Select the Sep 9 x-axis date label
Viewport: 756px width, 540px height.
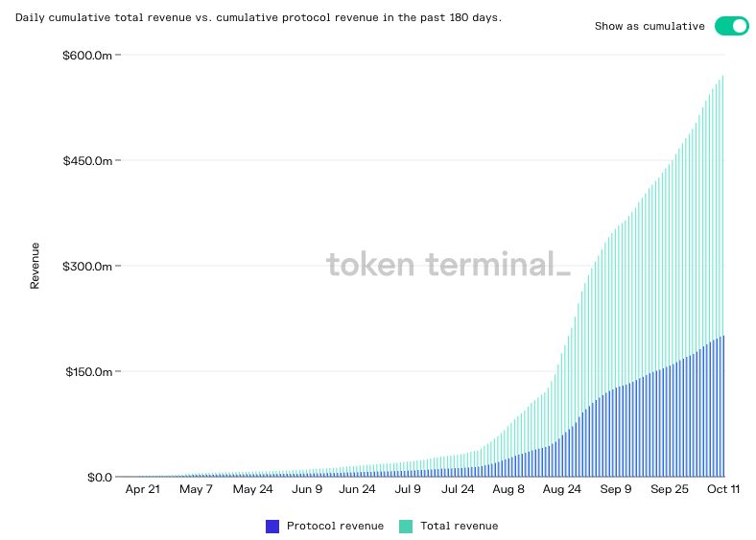[x=616, y=489]
